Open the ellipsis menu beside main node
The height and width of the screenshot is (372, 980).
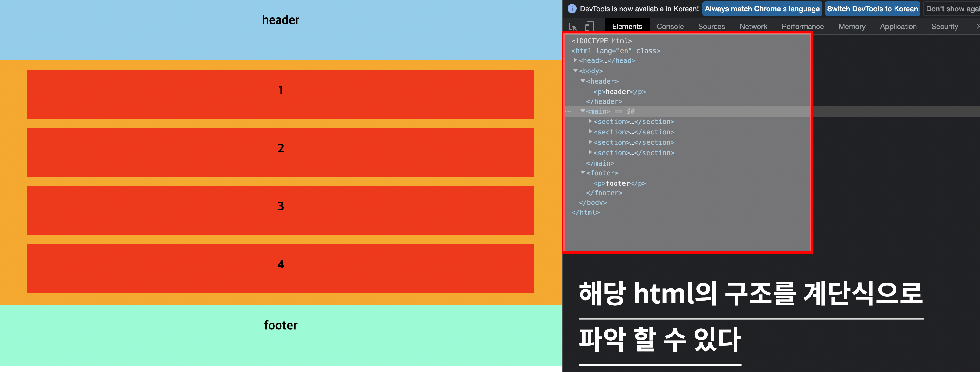point(568,111)
